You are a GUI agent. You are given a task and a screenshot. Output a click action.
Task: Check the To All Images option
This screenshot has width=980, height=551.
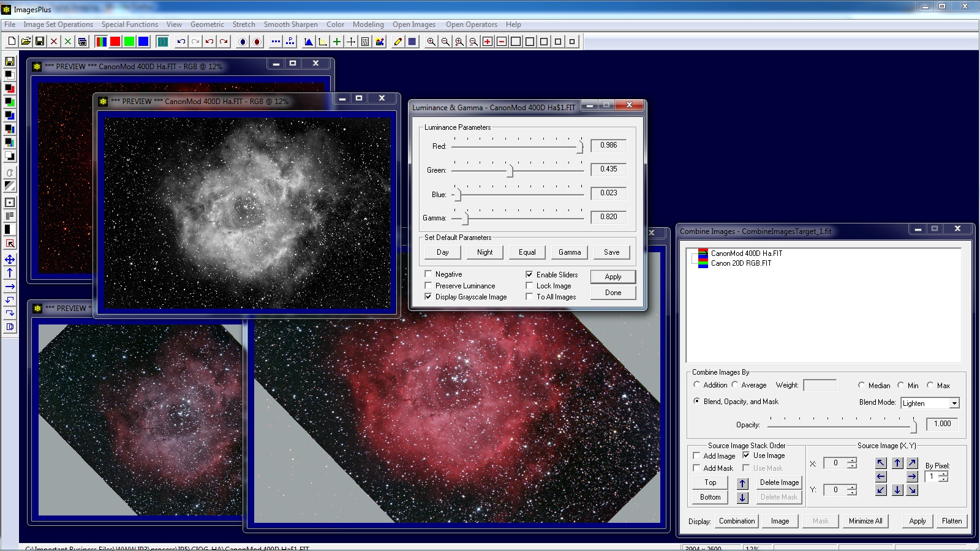pos(529,296)
